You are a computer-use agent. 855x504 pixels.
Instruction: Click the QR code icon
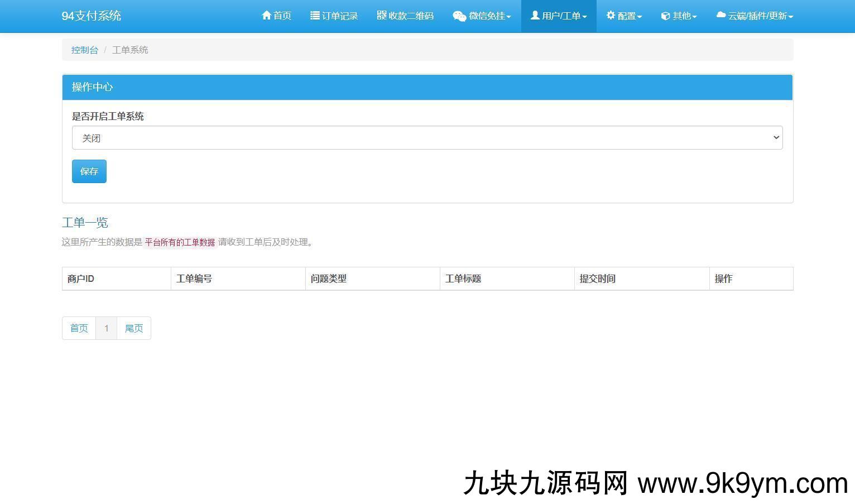click(x=382, y=15)
